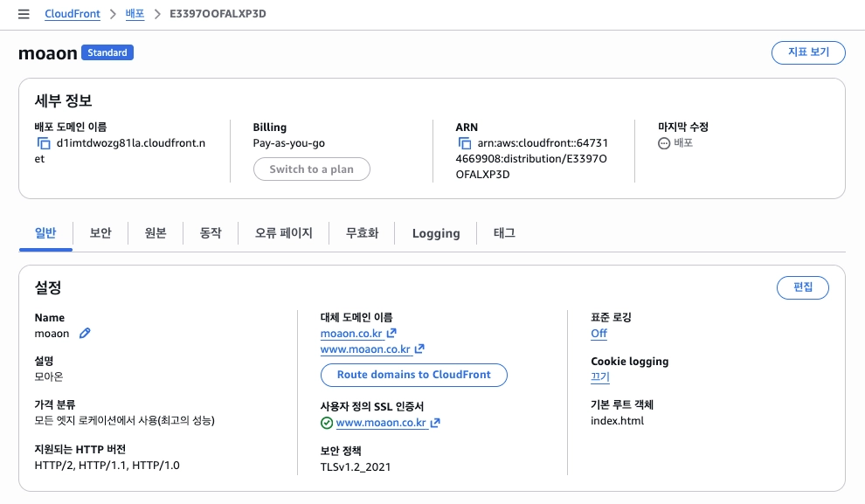Click Route domains to CloudFront button
Screen dimensions: 865x504
tap(414, 375)
